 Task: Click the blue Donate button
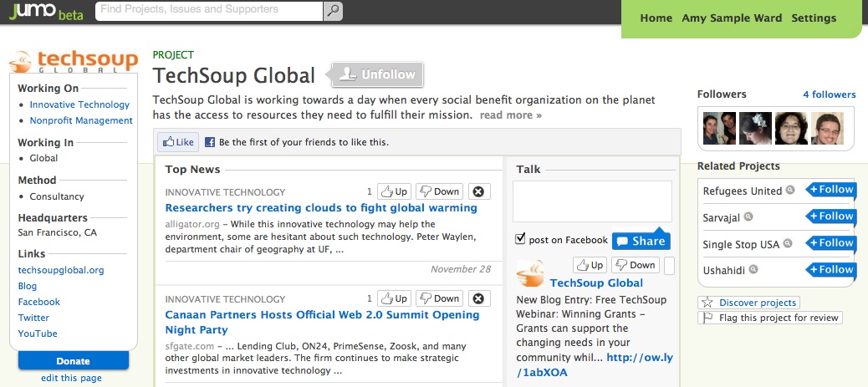click(x=73, y=361)
